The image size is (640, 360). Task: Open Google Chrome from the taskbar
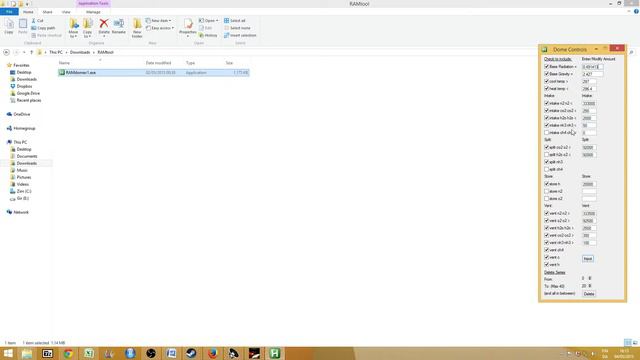[68, 353]
